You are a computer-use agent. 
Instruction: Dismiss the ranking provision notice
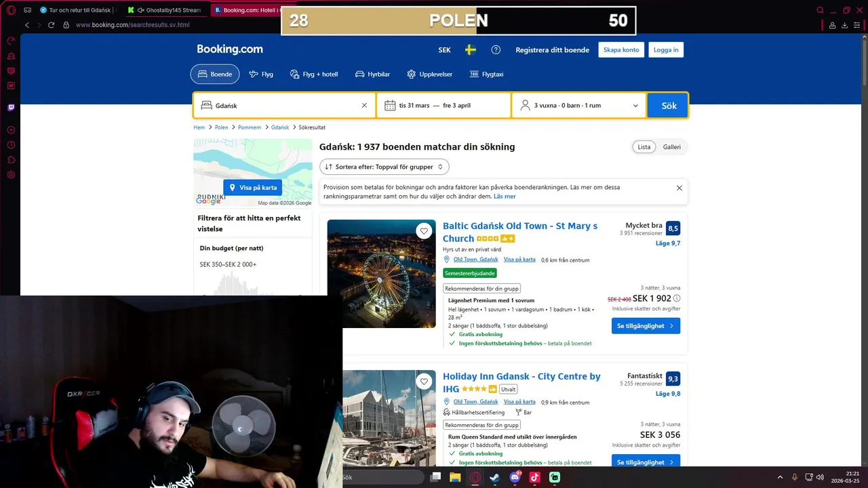tap(679, 188)
